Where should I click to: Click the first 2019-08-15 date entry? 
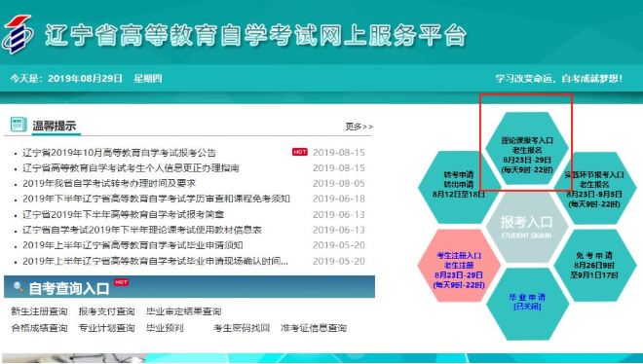339,152
